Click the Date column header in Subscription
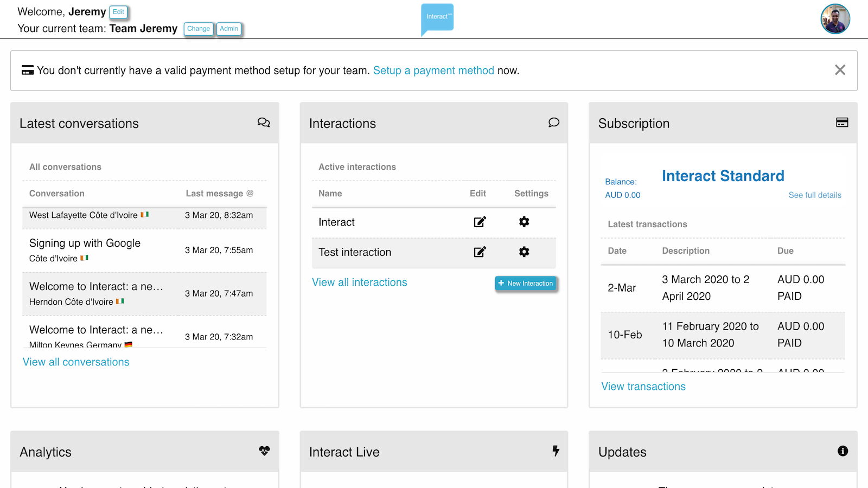Screen dimensions: 868x488 (x=617, y=251)
